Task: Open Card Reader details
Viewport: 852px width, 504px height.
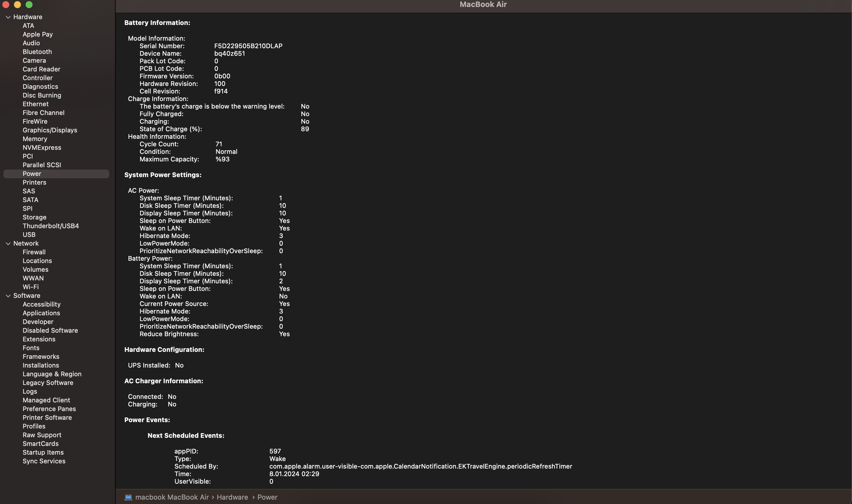Action: (42, 69)
